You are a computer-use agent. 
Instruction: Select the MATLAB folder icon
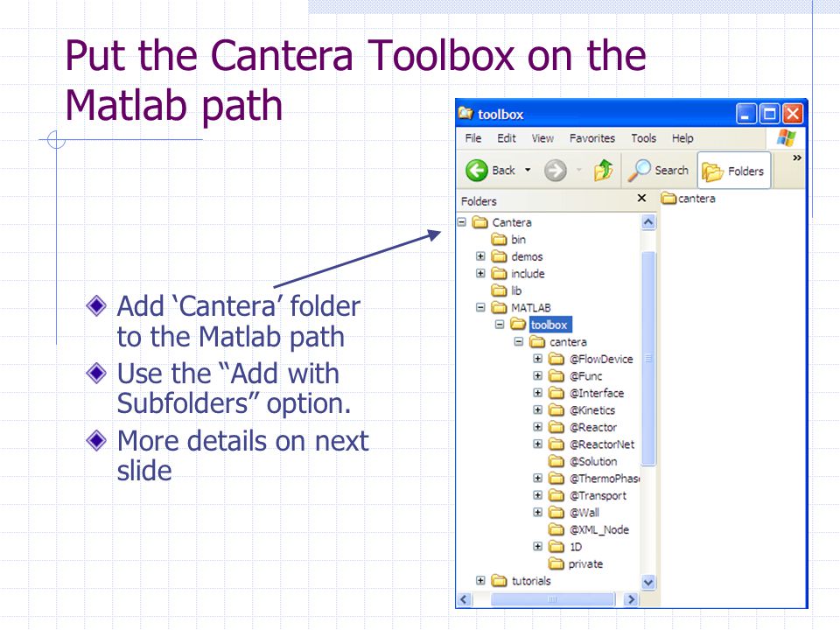[x=499, y=307]
